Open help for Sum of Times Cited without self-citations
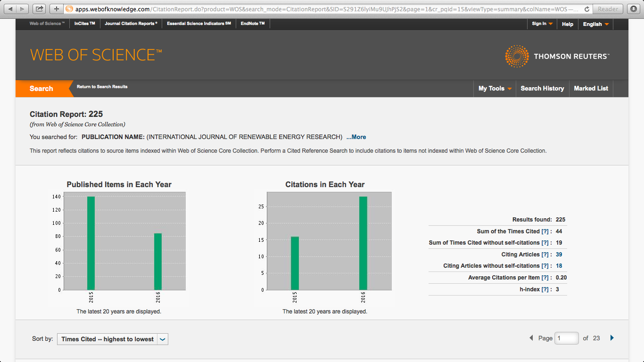This screenshot has width=644, height=362. (x=545, y=243)
